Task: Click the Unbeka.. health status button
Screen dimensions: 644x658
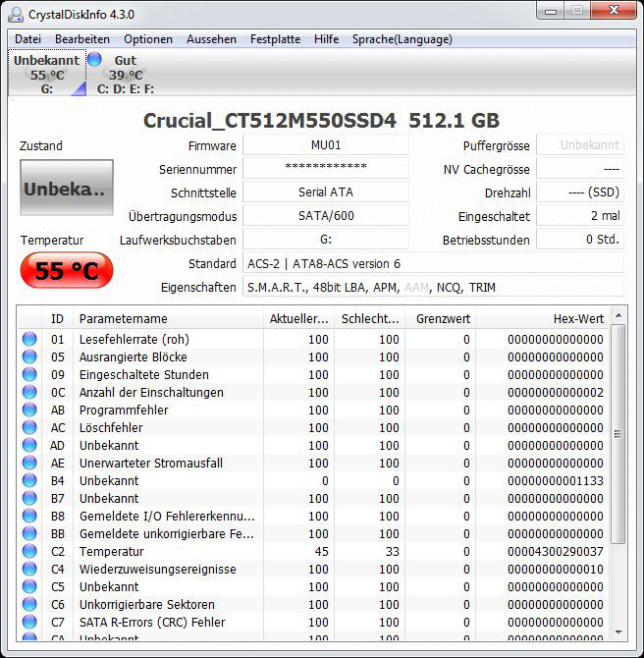Action: [x=67, y=188]
